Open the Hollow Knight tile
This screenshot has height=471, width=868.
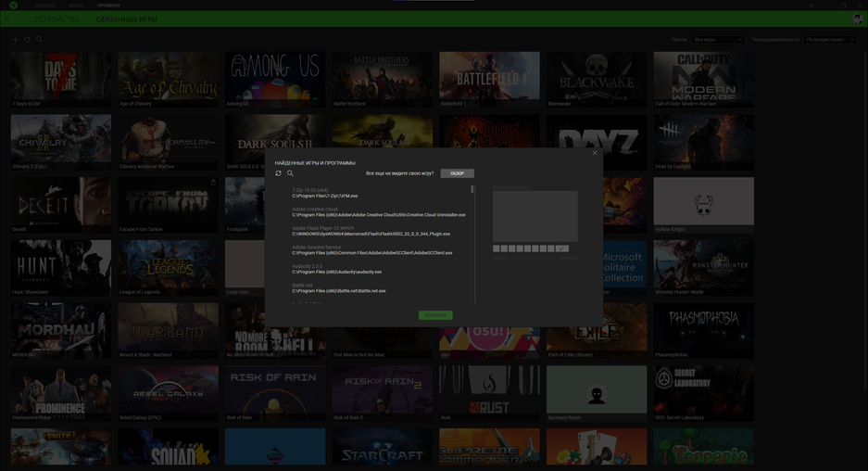coord(704,205)
